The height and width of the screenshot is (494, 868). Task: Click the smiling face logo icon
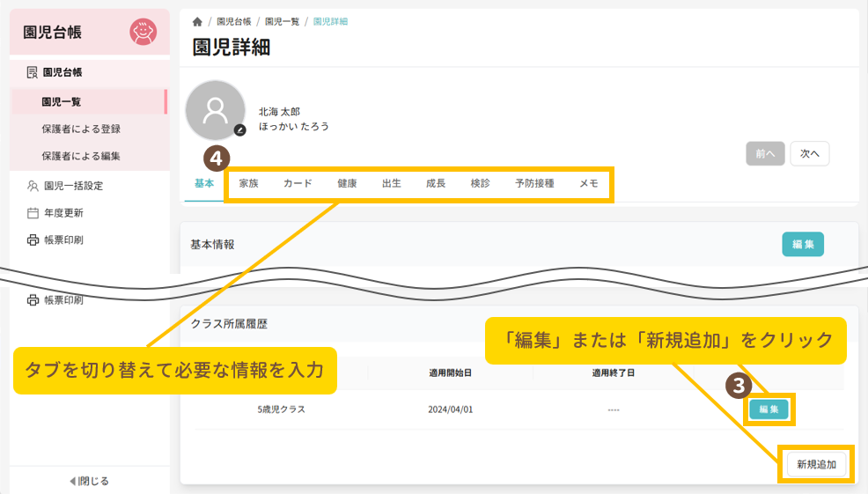[143, 33]
